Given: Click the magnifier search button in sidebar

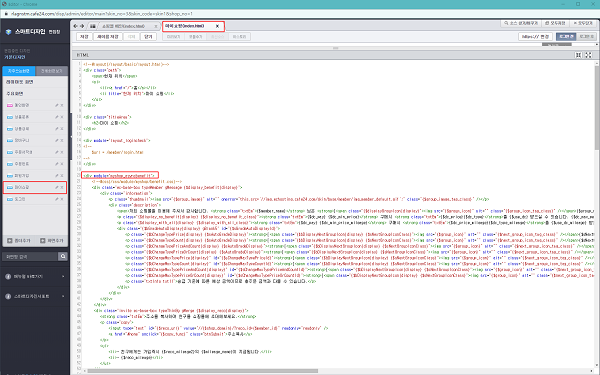Looking at the screenshot, I should coord(63,256).
